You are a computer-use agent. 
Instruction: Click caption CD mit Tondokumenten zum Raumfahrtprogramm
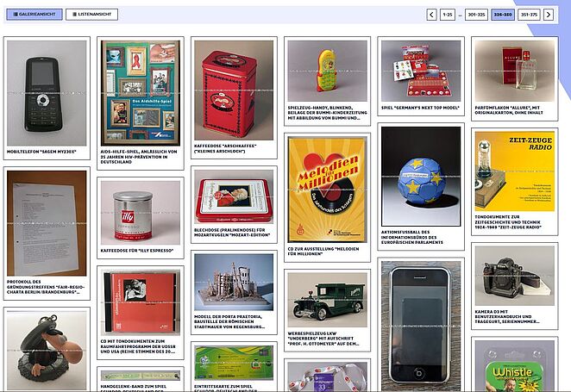pyautogui.click(x=138, y=346)
